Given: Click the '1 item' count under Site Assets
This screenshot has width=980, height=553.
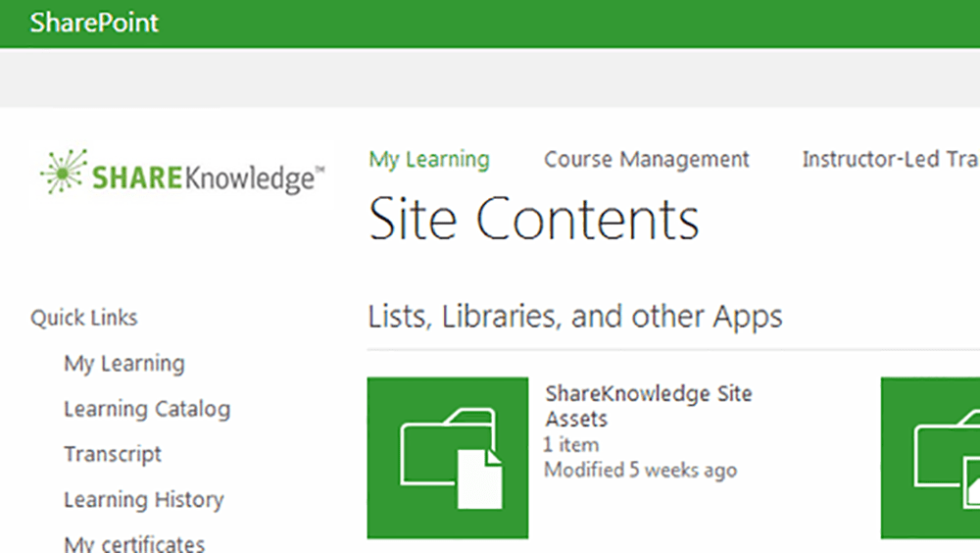Looking at the screenshot, I should coord(571,445).
